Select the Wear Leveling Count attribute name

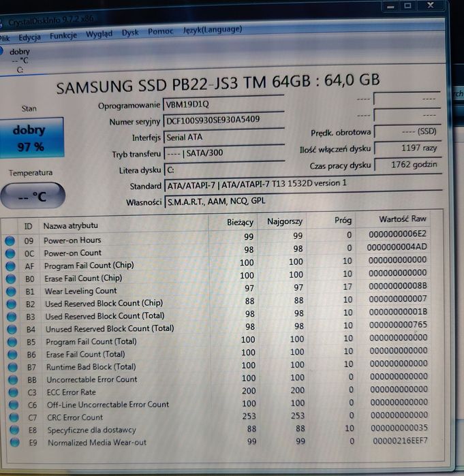pyautogui.click(x=81, y=291)
